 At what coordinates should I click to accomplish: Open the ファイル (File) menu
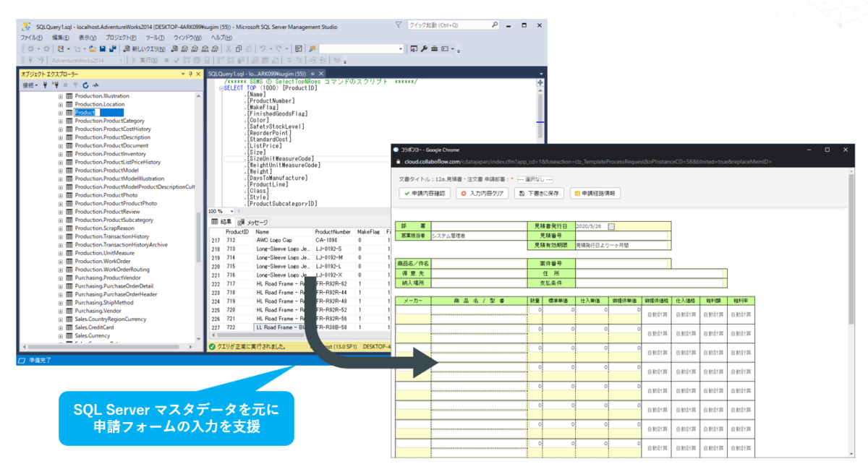(31, 38)
